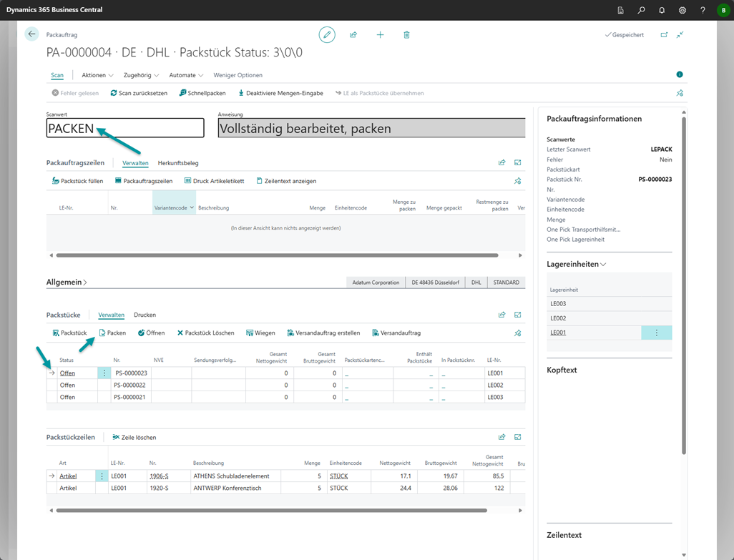Click the plus icon to create new
The height and width of the screenshot is (560, 734).
(380, 35)
